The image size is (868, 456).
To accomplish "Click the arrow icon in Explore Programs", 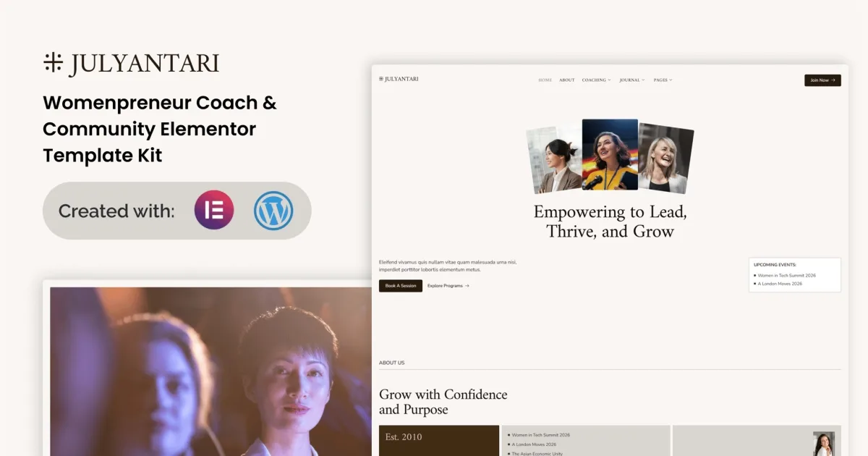I will coord(467,286).
